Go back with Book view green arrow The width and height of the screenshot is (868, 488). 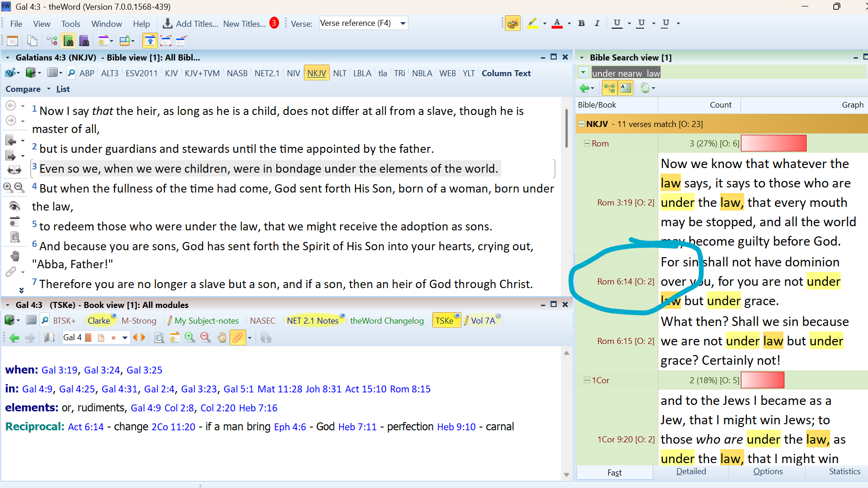pyautogui.click(x=14, y=338)
